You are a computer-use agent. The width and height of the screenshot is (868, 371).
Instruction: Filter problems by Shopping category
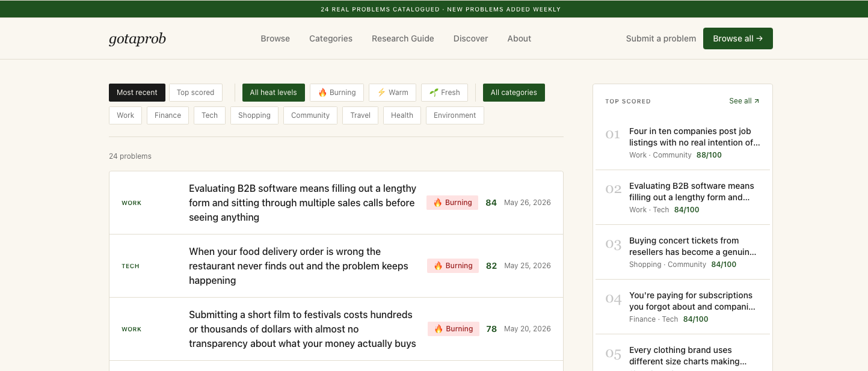254,115
